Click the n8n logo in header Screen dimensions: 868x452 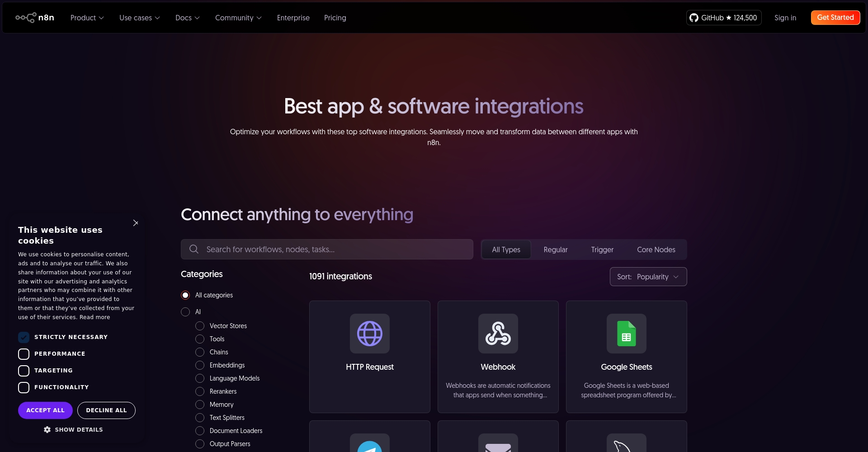[35, 18]
